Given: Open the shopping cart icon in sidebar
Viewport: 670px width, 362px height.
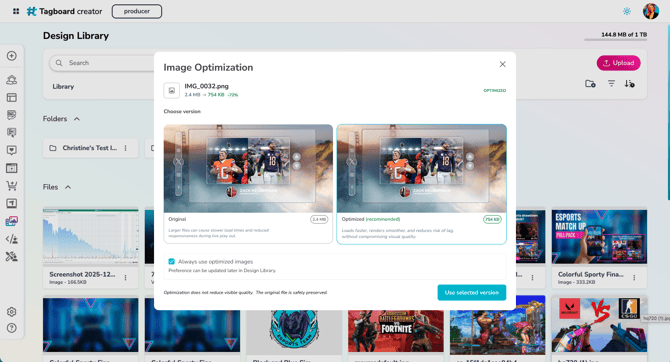Looking at the screenshot, I should coord(12,185).
